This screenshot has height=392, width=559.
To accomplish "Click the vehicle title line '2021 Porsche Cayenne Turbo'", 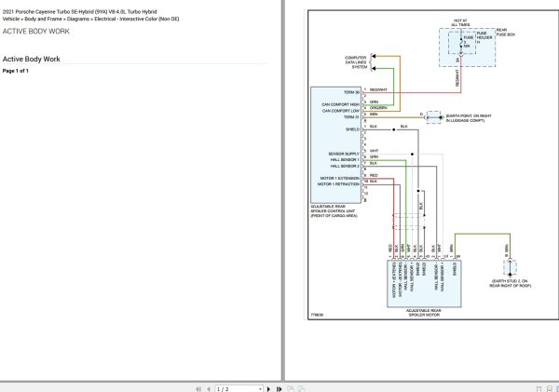I will coord(79,12).
